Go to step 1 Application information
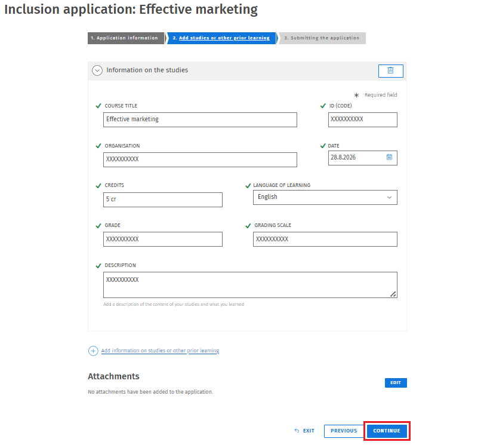This screenshot has height=448, width=481. pos(126,38)
